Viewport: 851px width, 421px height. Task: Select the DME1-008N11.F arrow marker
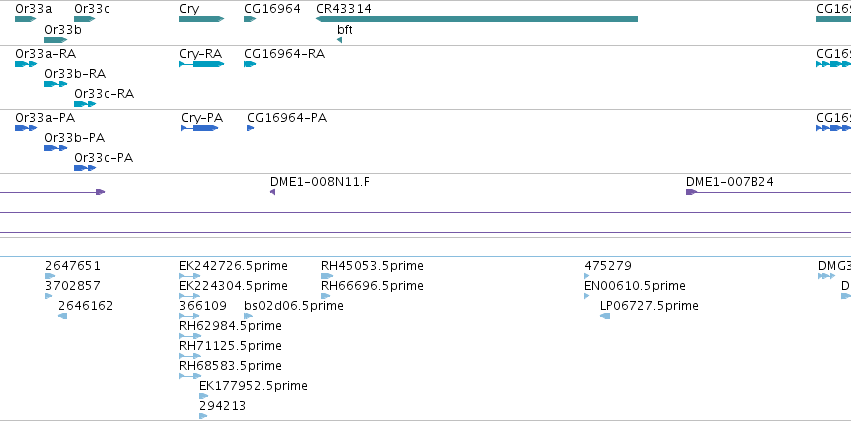point(272,192)
